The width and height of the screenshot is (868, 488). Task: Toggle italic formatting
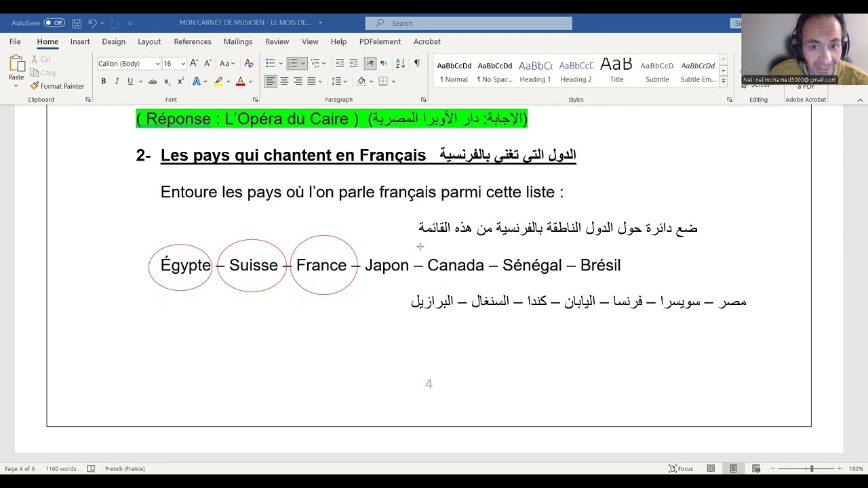click(x=117, y=81)
